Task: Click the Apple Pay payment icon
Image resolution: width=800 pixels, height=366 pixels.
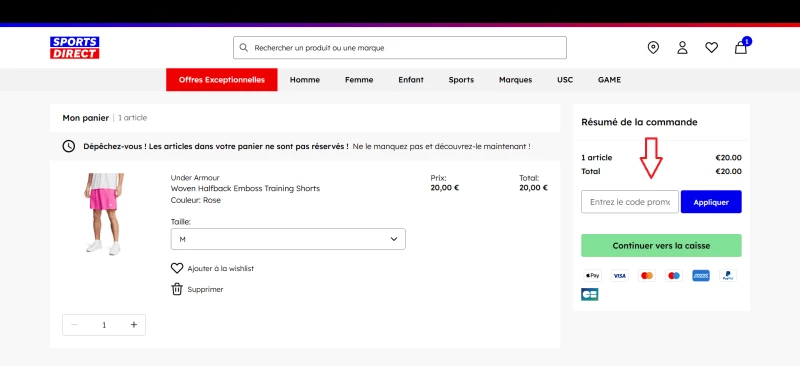Action: (x=592, y=276)
